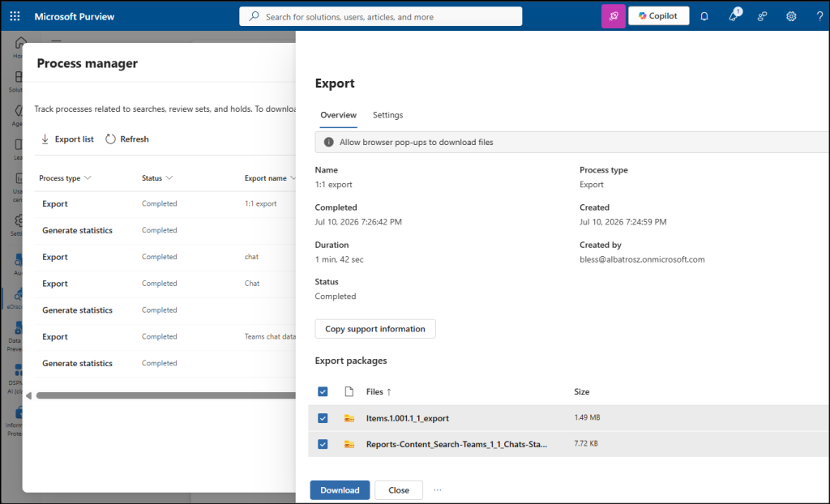Open the notifications bell icon
The image size is (830, 504).
(x=704, y=16)
